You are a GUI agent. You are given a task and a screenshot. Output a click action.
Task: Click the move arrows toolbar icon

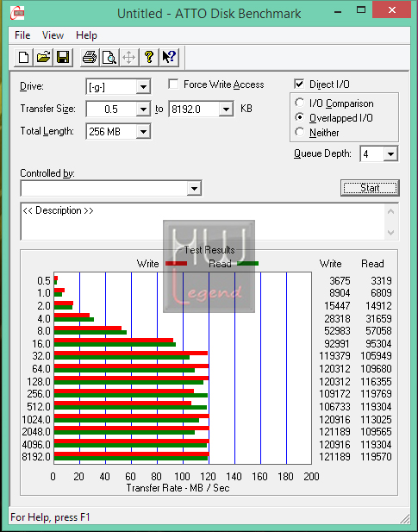tap(128, 57)
